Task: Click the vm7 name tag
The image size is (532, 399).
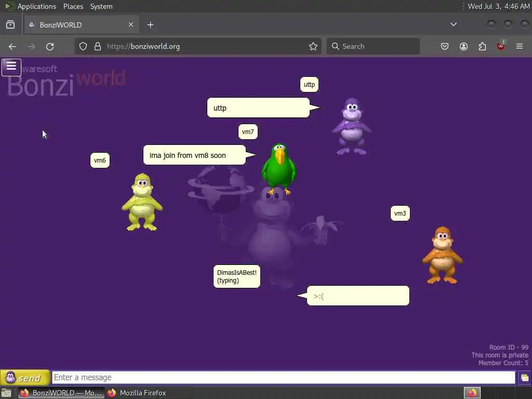Action: pyautogui.click(x=248, y=131)
